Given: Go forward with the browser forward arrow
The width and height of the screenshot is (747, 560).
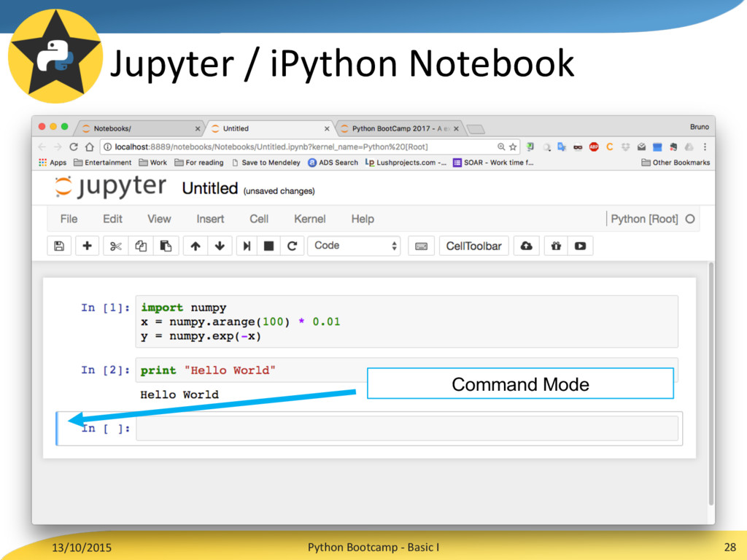Looking at the screenshot, I should pos(58,147).
